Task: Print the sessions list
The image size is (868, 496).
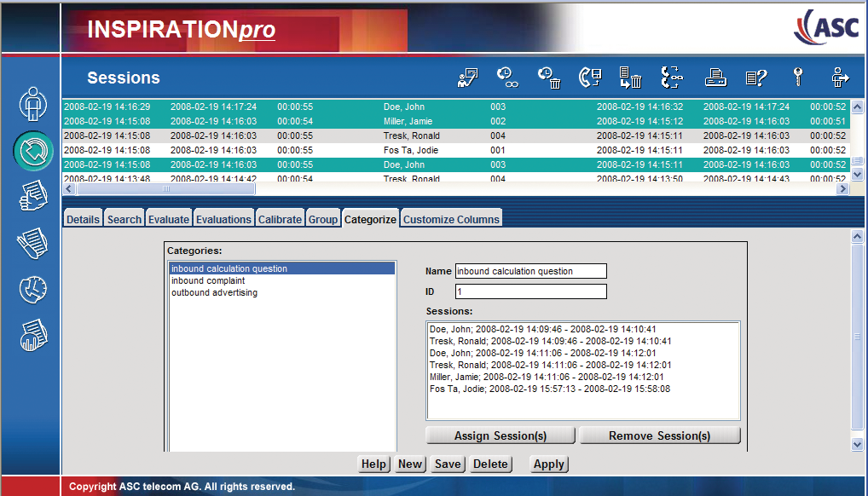Action: (715, 77)
